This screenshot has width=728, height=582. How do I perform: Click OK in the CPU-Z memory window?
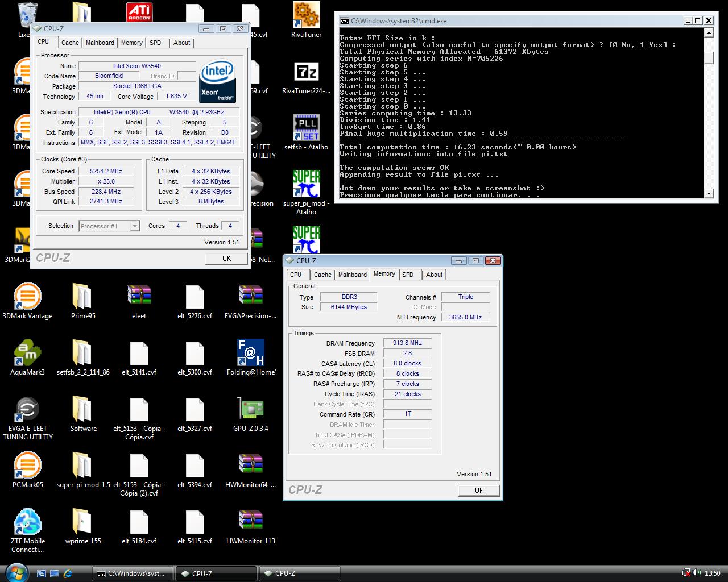point(479,490)
